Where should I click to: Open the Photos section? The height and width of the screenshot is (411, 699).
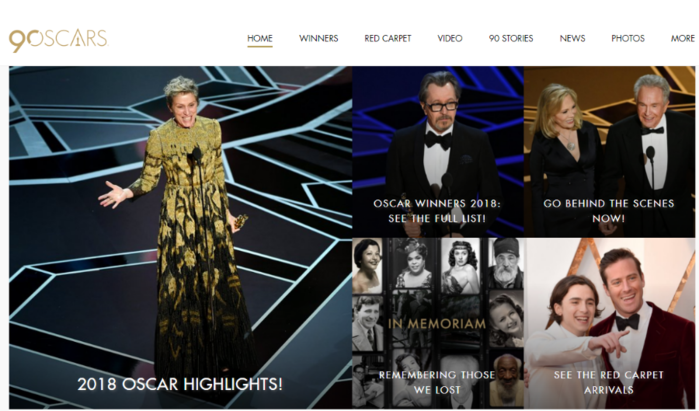[x=628, y=38]
